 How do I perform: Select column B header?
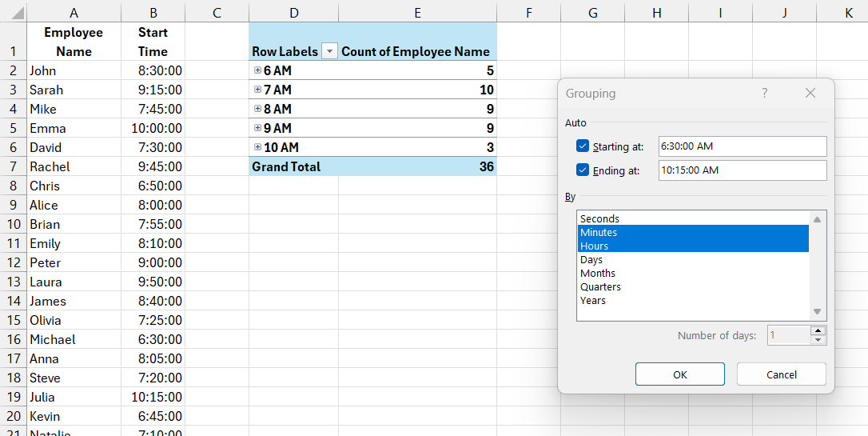coord(153,12)
